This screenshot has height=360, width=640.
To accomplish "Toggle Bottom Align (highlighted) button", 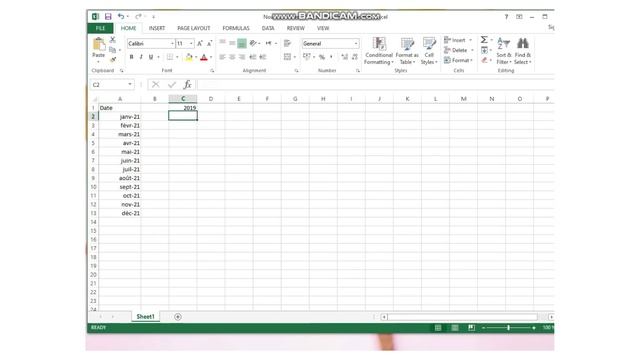I will pyautogui.click(x=242, y=43).
